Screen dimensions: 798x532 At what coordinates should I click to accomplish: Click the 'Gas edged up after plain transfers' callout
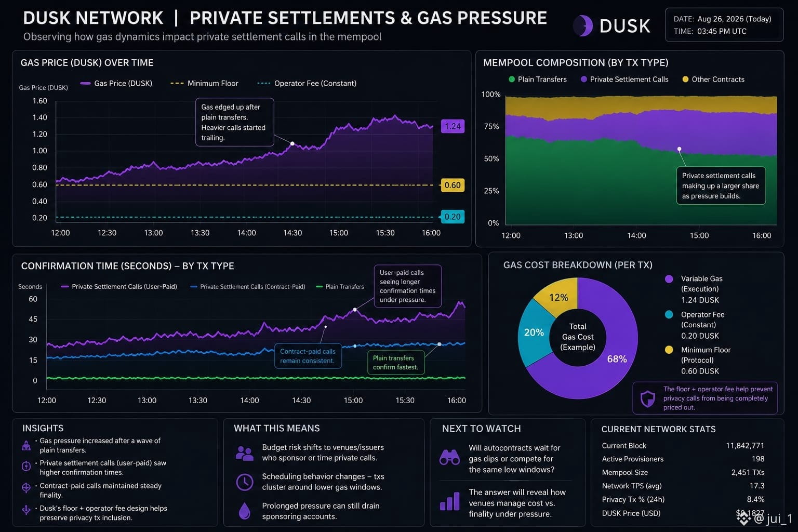(235, 123)
